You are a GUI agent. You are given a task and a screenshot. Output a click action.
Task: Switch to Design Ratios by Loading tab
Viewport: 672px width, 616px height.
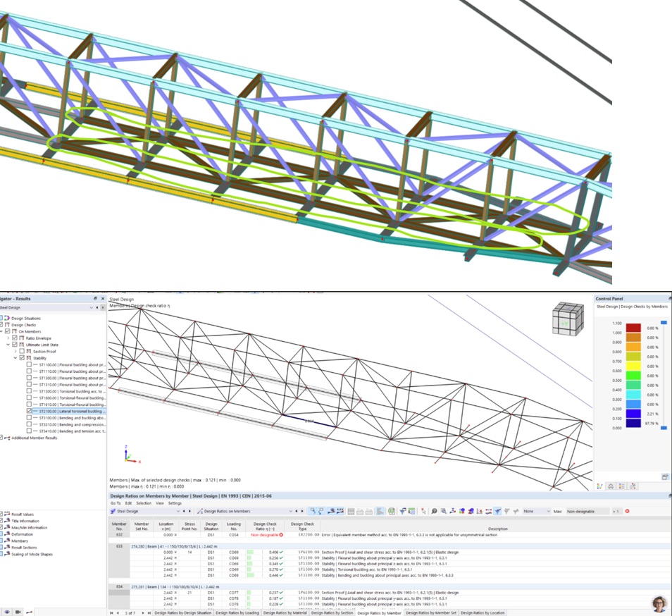click(237, 612)
